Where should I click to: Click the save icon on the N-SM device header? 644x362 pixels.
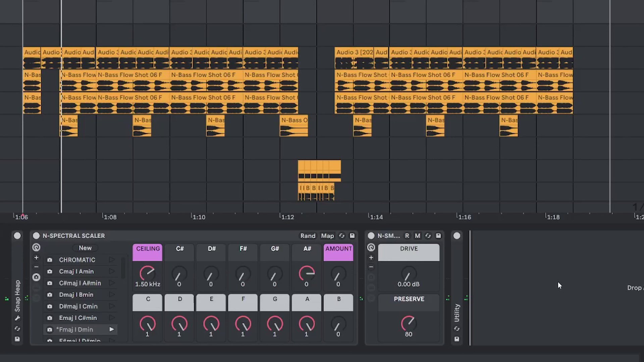[438, 236]
